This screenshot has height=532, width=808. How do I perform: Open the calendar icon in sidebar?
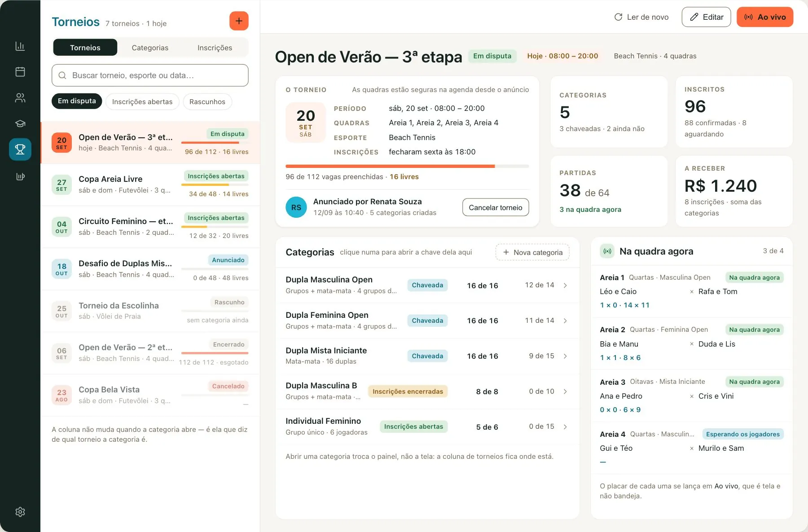tap(20, 72)
